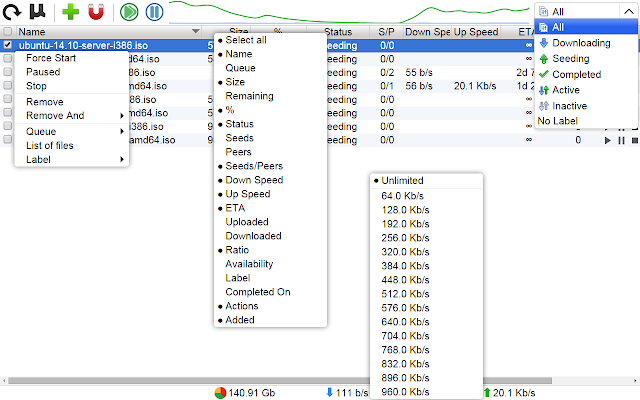Click the Downloading blue arrow icon in filter list
Viewport: 640px width, 400px height.
544,43
